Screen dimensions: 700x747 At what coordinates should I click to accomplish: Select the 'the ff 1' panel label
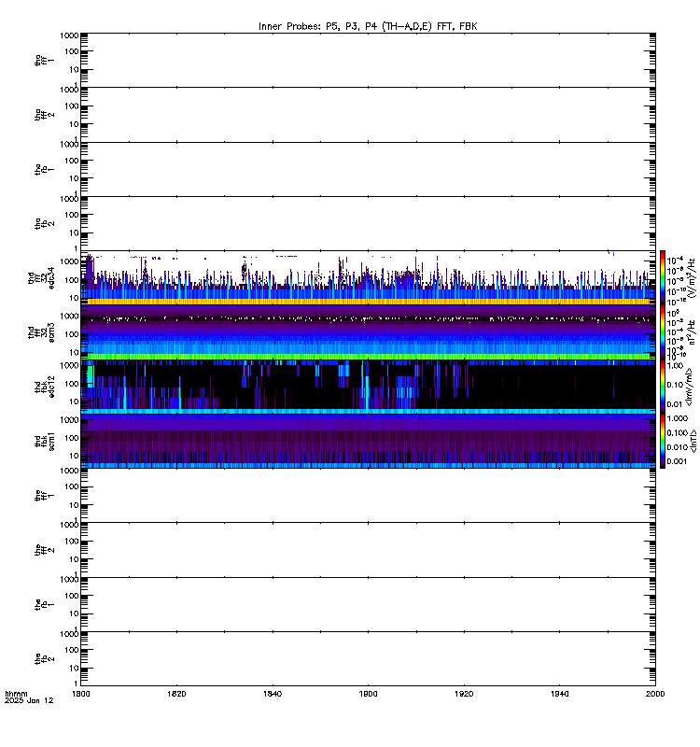pyautogui.click(x=44, y=496)
